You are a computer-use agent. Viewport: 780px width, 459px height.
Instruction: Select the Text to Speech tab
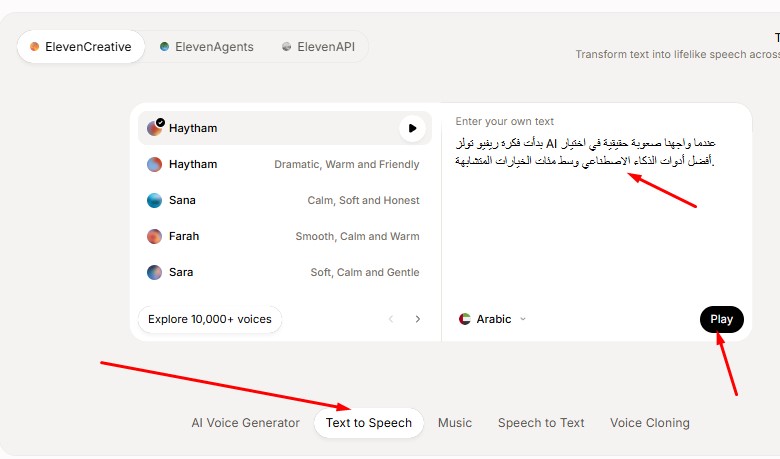[x=369, y=423]
